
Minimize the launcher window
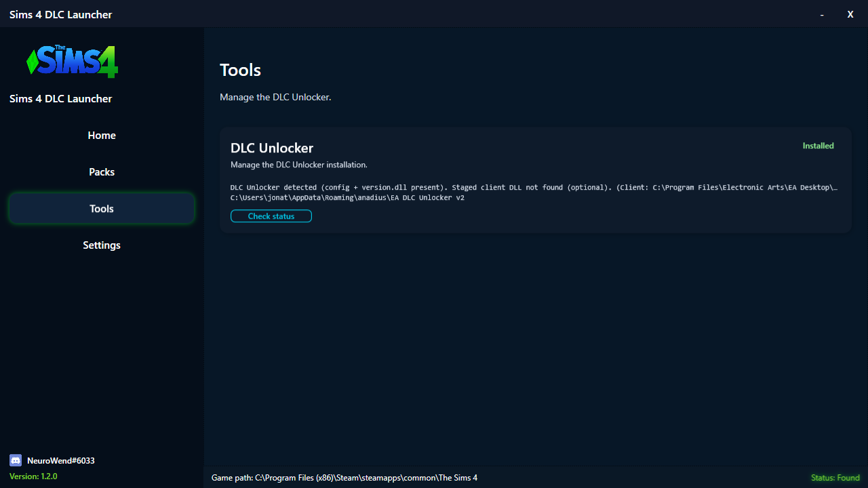[821, 14]
